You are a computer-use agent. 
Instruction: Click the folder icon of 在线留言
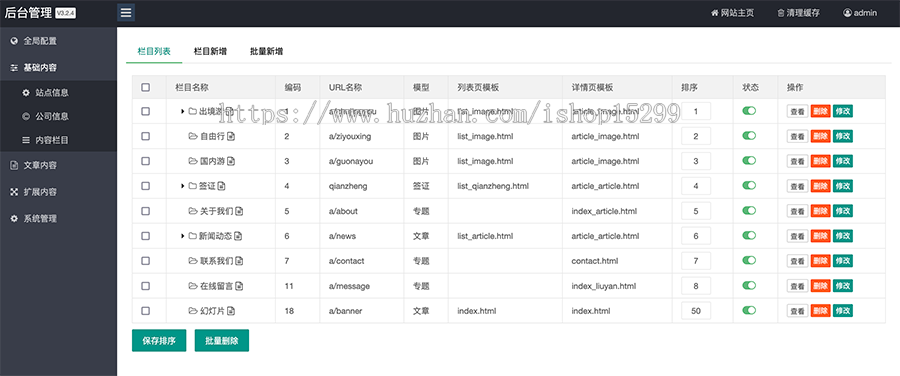[193, 286]
